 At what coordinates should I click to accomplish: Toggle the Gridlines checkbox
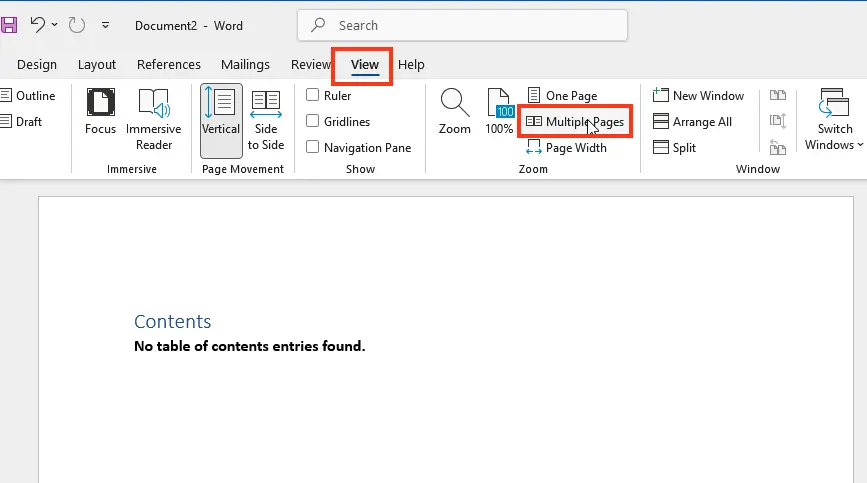(x=313, y=122)
